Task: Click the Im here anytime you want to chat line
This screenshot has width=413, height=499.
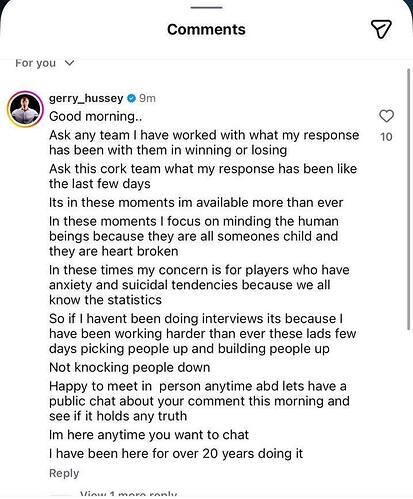Action: coord(149,435)
